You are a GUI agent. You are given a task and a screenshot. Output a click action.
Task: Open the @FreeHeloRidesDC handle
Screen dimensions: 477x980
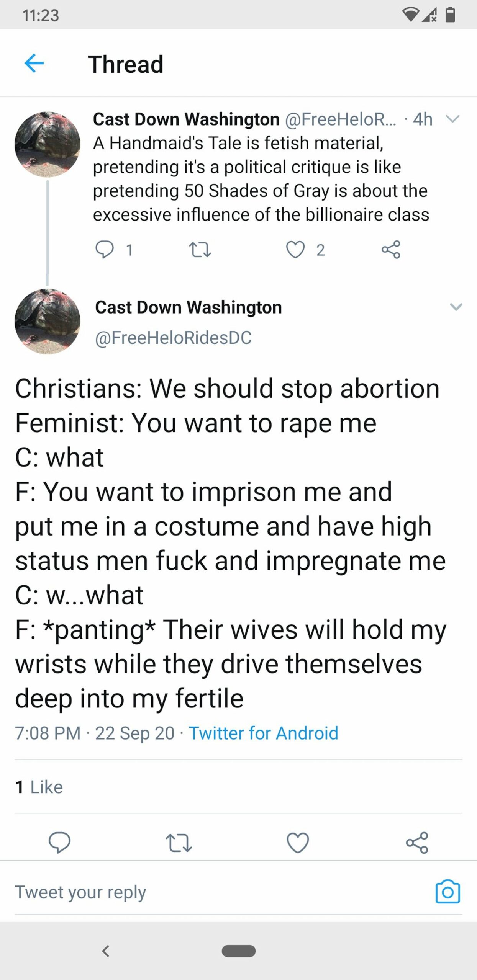coord(173,338)
